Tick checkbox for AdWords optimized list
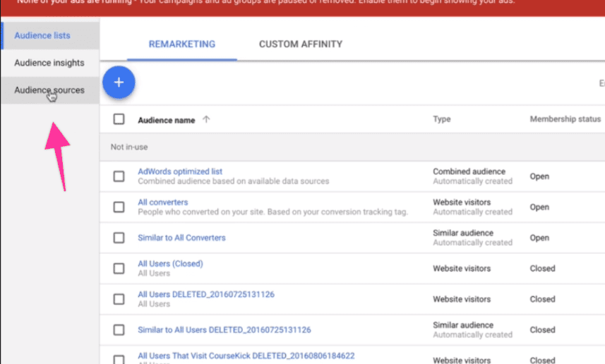 [119, 176]
